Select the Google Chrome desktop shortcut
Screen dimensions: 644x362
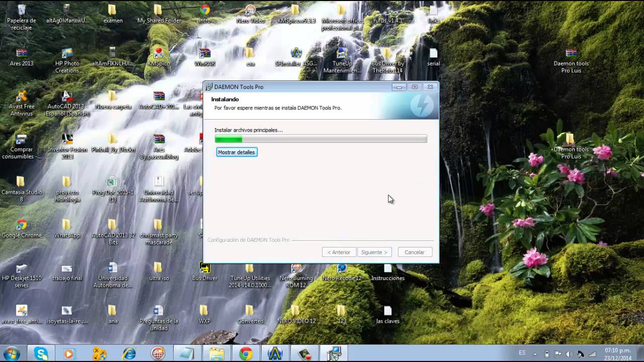pos(22,228)
